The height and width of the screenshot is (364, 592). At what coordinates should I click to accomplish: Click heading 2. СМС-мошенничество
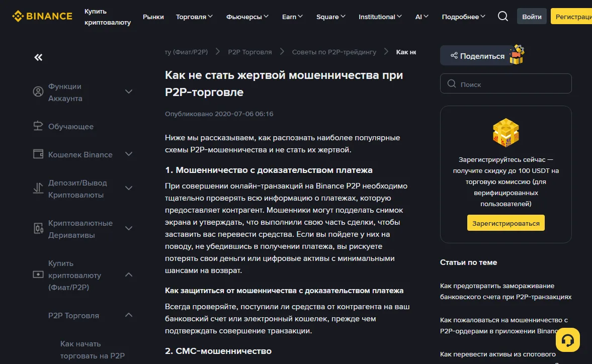(218, 351)
